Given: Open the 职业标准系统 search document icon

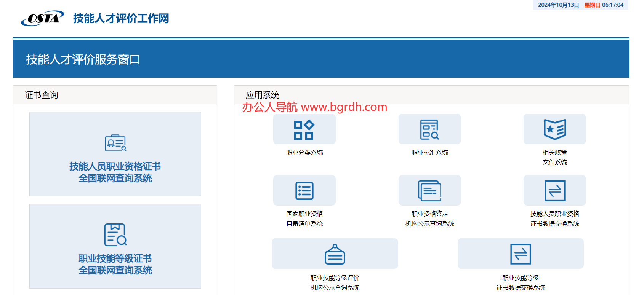Looking at the screenshot, I should [x=429, y=130].
